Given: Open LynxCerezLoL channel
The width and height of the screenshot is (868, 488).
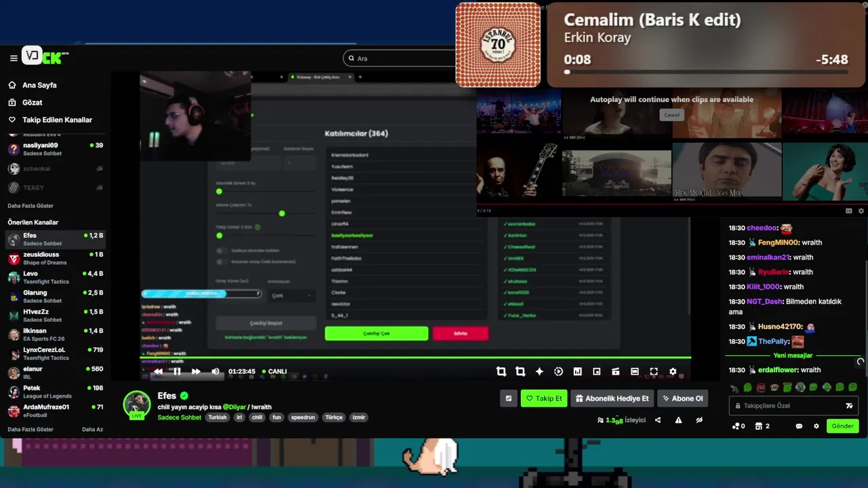Looking at the screenshot, I should (x=56, y=353).
